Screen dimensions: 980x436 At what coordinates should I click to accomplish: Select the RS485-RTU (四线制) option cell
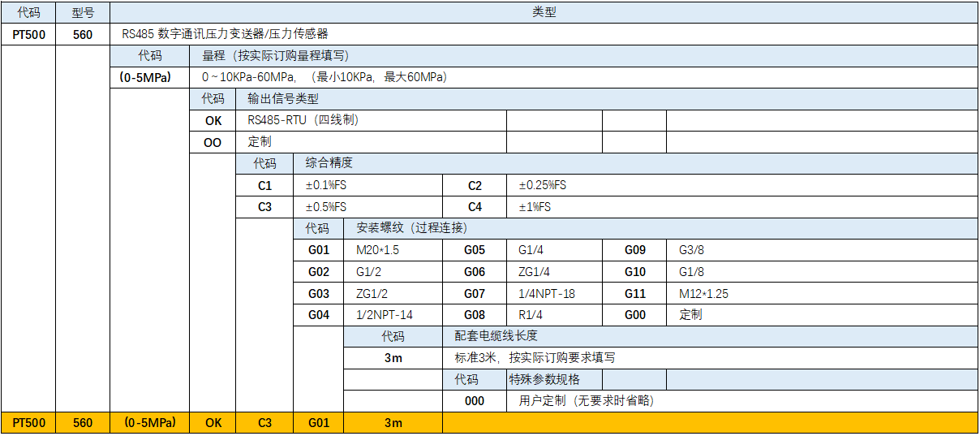(x=303, y=120)
